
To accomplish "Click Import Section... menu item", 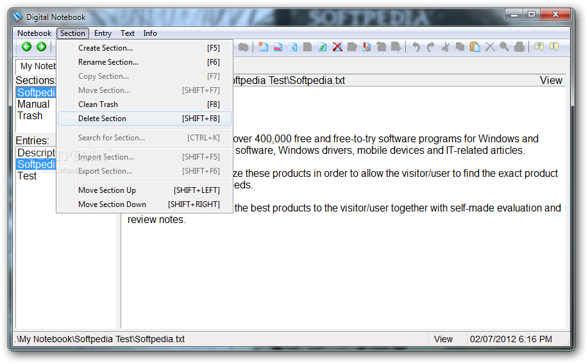I will click(145, 157).
